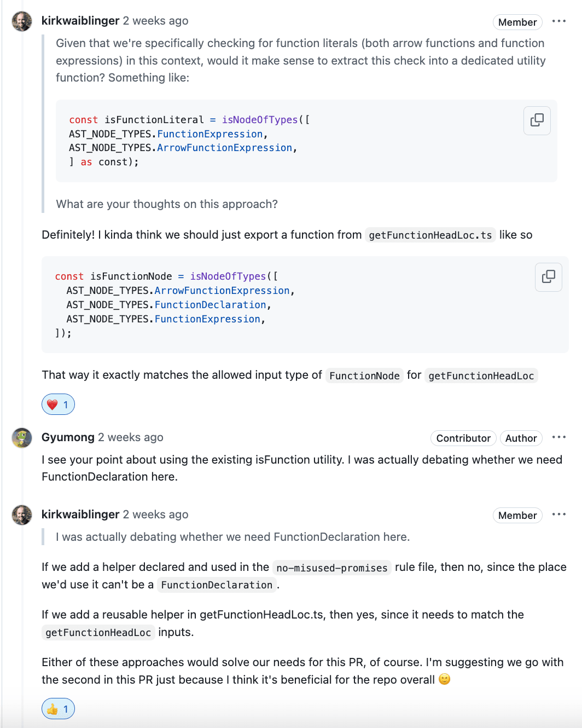Open the Member badge on kirkwaiblinger's comment
582x728 pixels.
517,22
